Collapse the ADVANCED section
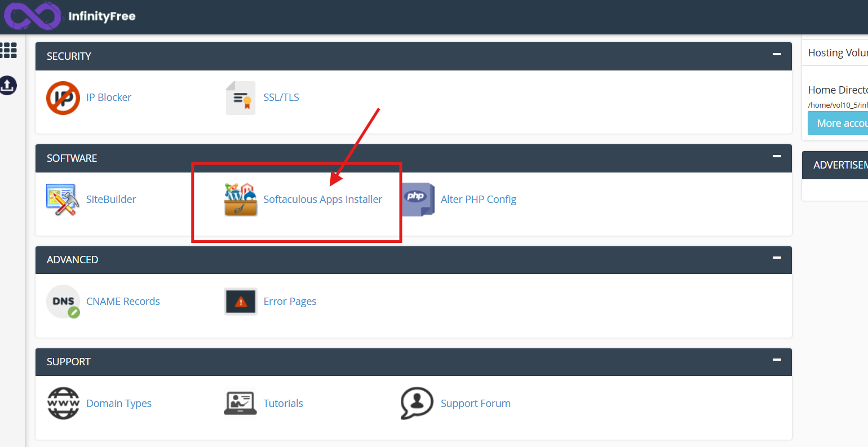This screenshot has height=447, width=868. tap(777, 258)
